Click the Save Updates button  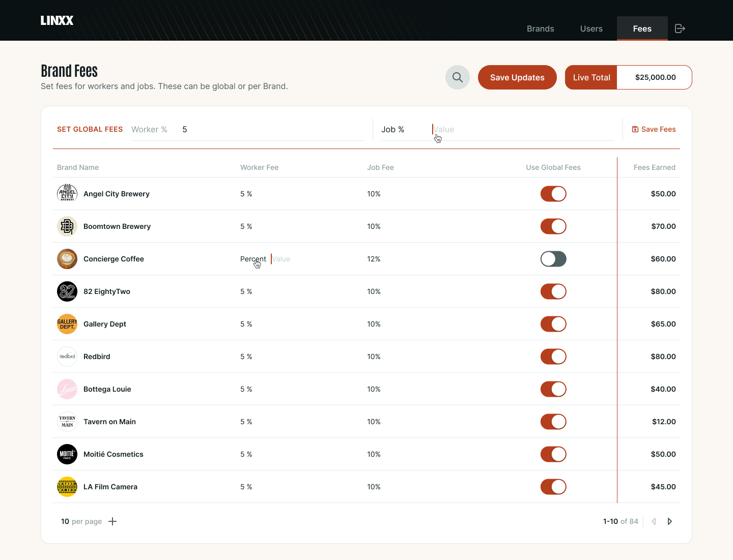point(517,77)
